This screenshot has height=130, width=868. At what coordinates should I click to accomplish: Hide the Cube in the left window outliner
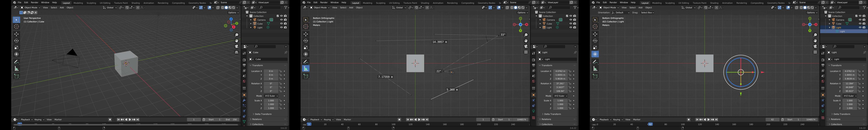point(281,24)
